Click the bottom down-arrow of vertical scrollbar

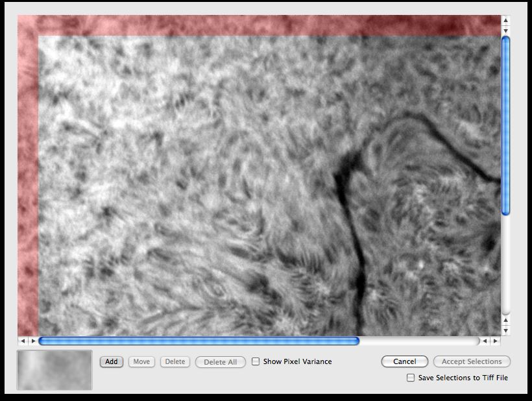505,331
